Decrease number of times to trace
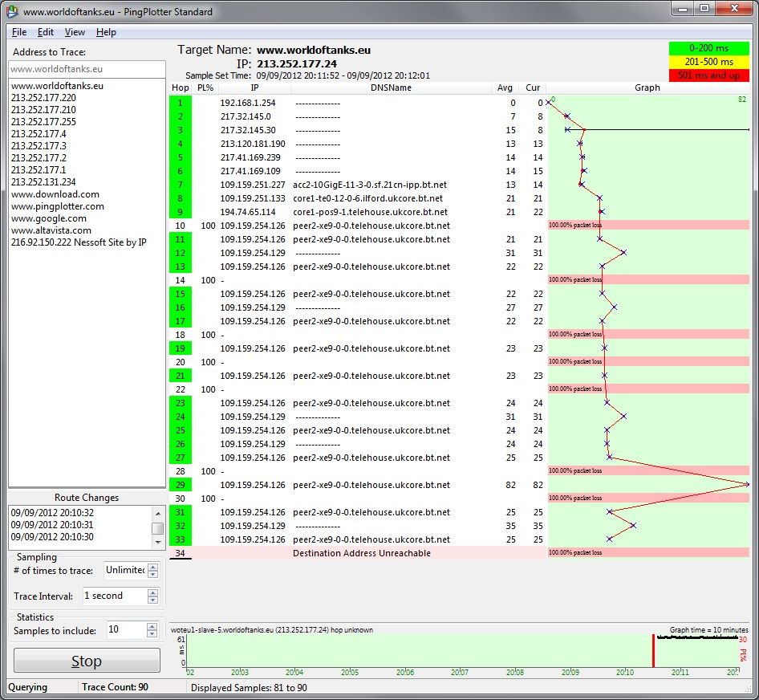The height and width of the screenshot is (700, 759). coord(153,574)
